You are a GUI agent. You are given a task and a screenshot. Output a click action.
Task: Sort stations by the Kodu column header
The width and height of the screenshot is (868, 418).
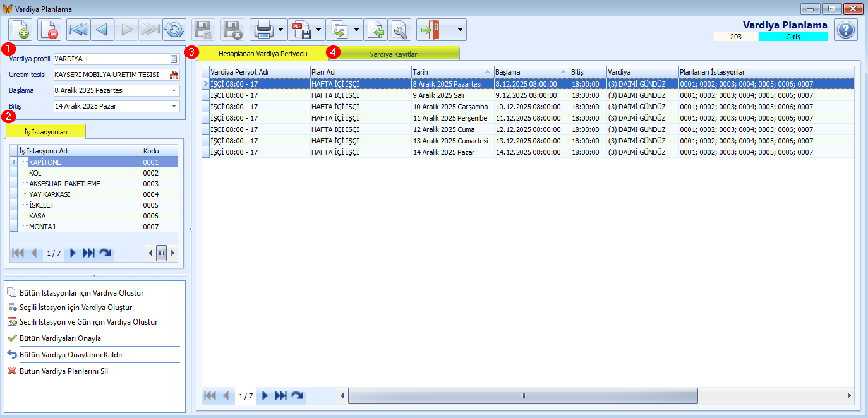point(159,151)
